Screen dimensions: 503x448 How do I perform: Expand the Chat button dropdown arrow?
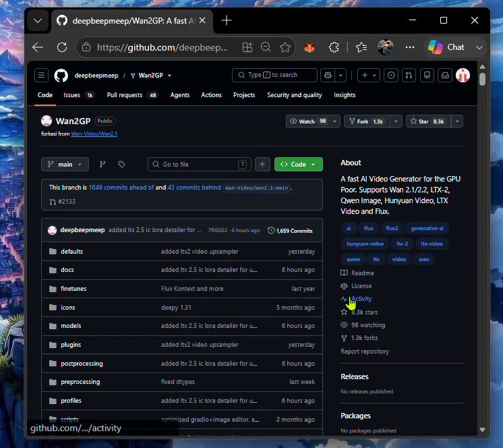tap(479, 47)
